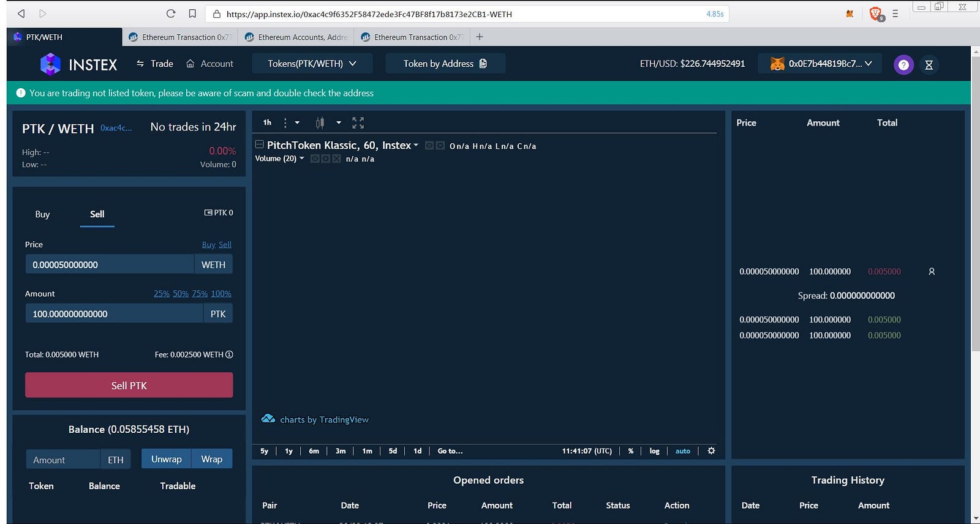Click the Amount PTK input field
Screen dimensions: 980x524
[114, 313]
